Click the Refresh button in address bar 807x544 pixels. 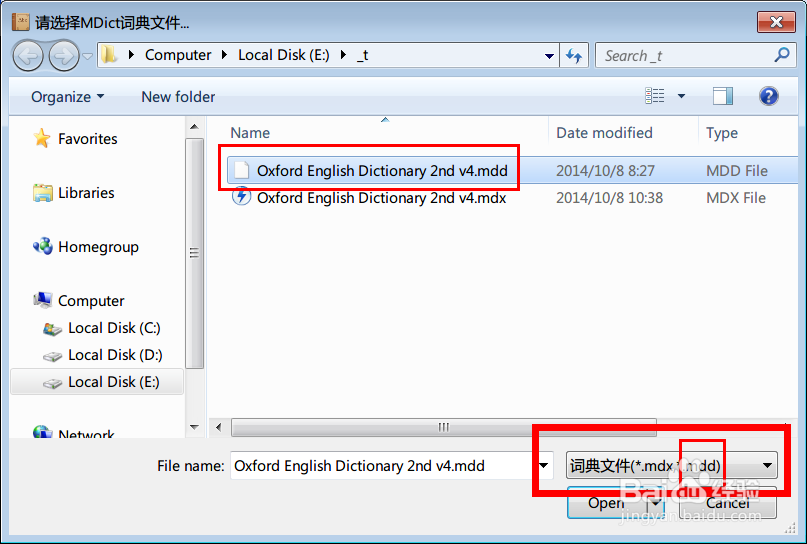[x=574, y=55]
